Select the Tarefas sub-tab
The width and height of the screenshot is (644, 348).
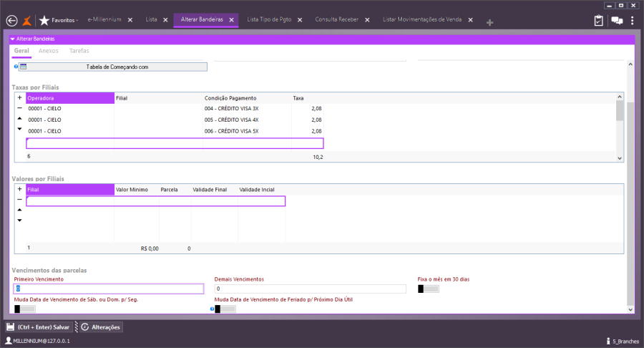coord(79,51)
